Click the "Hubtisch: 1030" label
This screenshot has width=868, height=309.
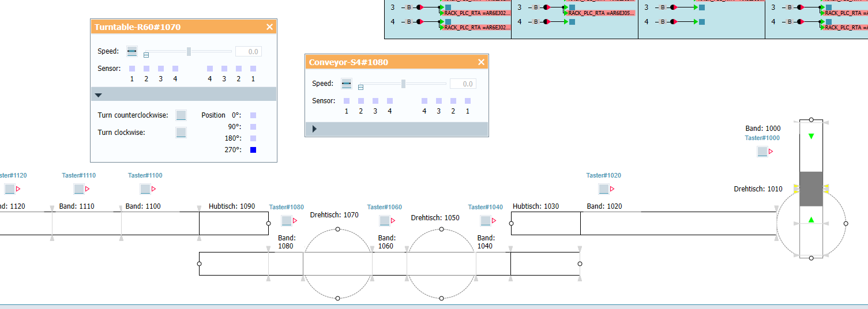(x=536, y=206)
